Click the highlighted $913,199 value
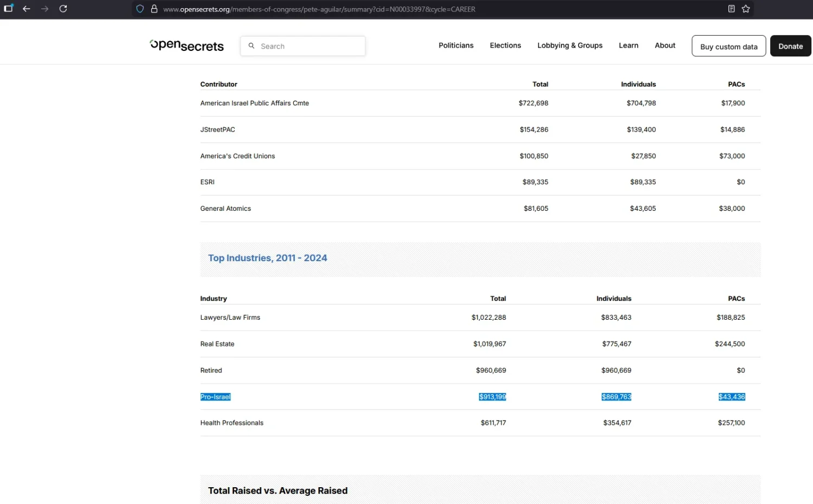Viewport: 813px width, 504px height. coord(492,397)
